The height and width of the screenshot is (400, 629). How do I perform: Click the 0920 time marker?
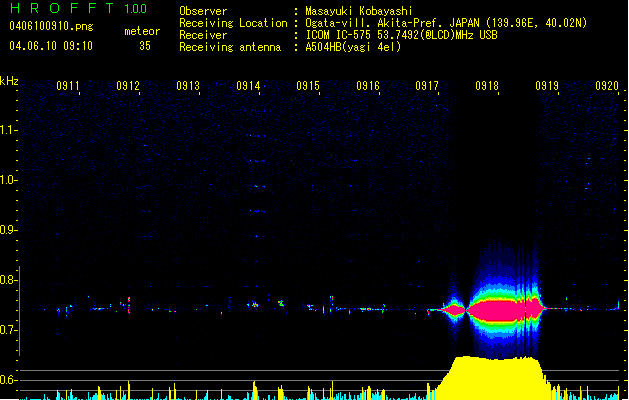(607, 86)
